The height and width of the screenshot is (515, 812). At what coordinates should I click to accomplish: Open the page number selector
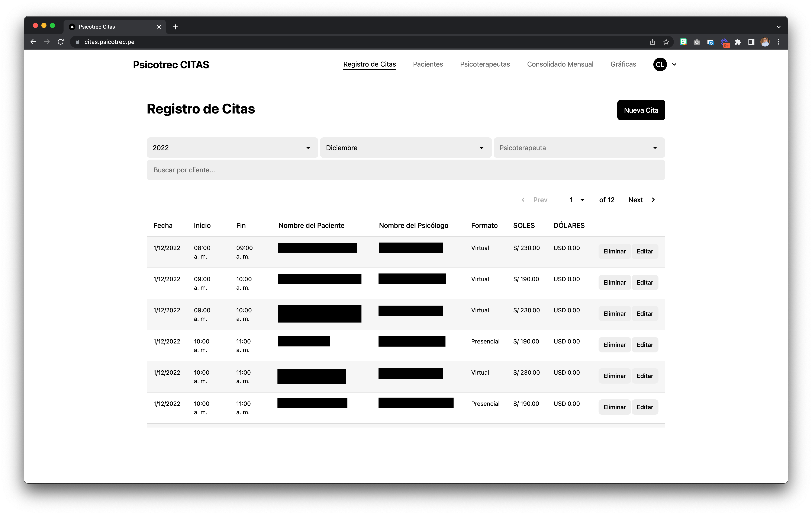coord(577,200)
